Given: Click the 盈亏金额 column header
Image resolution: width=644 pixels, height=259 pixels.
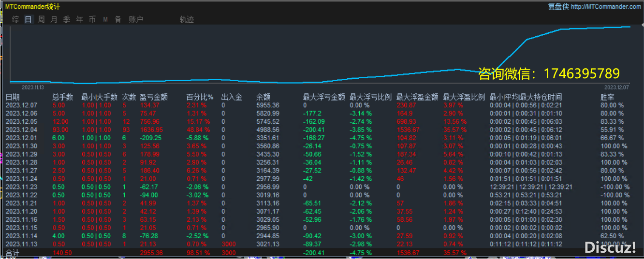Looking at the screenshot, I should tap(153, 97).
